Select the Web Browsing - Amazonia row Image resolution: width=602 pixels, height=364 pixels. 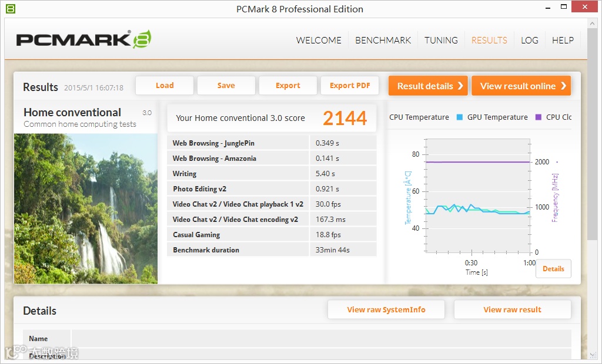(x=272, y=159)
